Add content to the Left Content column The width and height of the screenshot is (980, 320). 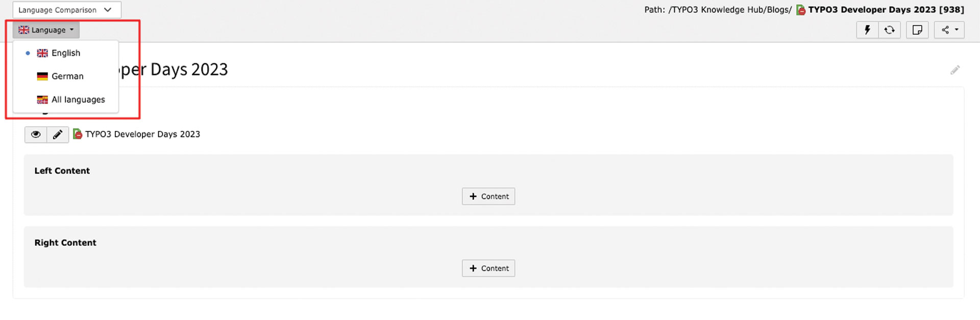[488, 196]
